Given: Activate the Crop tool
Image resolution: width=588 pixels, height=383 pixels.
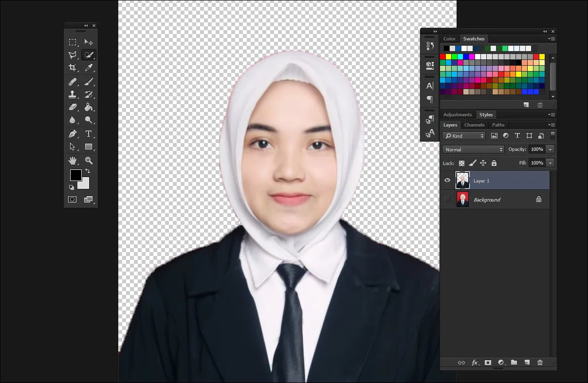Looking at the screenshot, I should (x=72, y=68).
